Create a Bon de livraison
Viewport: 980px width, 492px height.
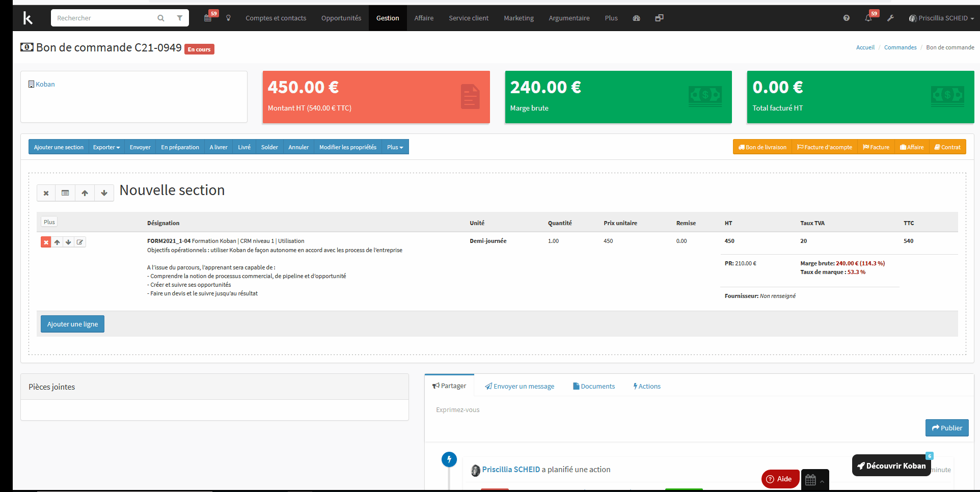pyautogui.click(x=763, y=147)
